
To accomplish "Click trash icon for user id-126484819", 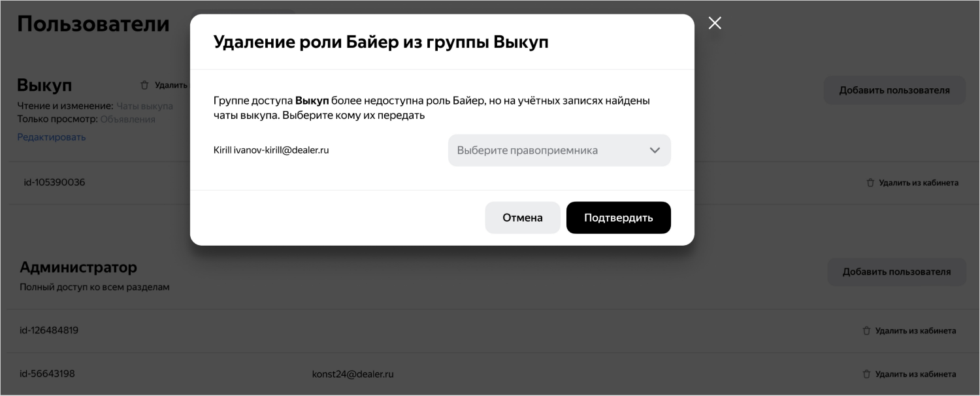I will [x=866, y=331].
